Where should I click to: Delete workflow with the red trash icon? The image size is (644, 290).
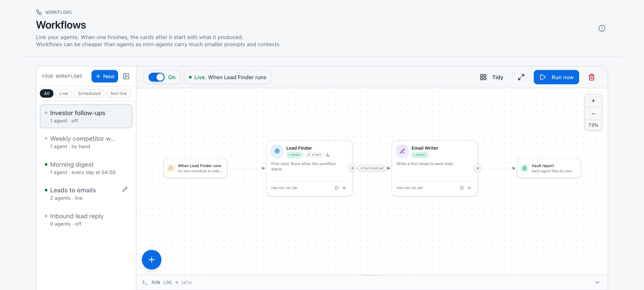592,77
